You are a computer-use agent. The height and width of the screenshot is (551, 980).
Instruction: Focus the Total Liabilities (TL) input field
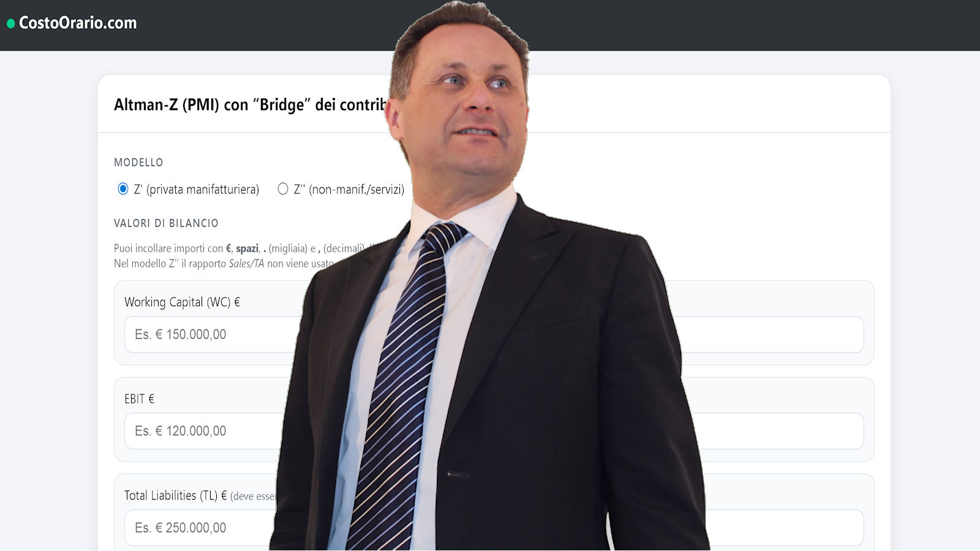[494, 528]
